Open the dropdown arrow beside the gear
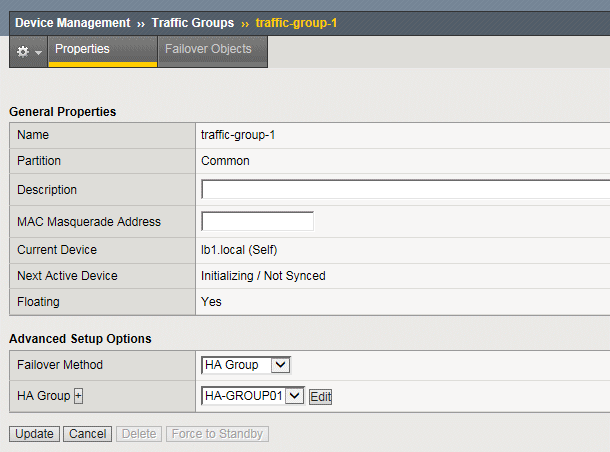Image resolution: width=610 pixels, height=452 pixels. pos(38,52)
